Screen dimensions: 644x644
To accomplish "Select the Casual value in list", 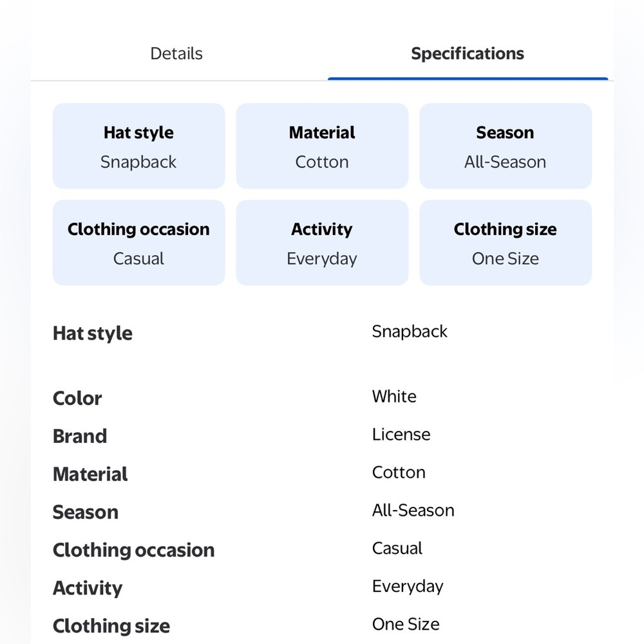I will pos(397,548).
